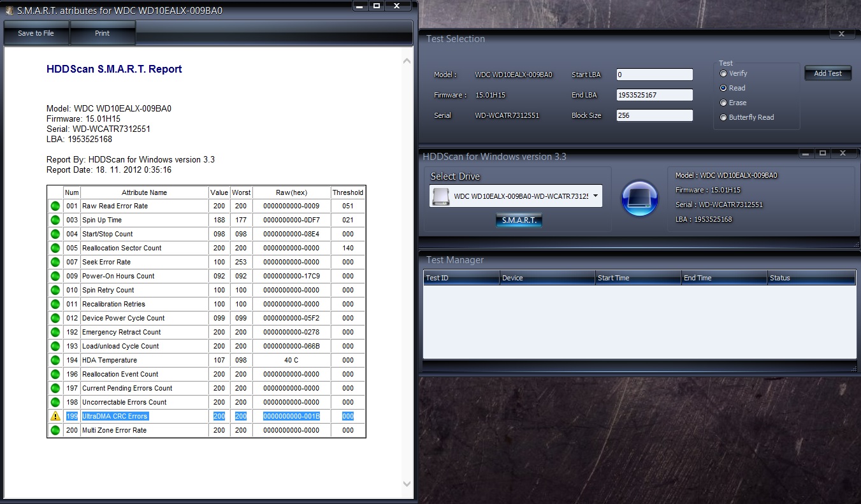This screenshot has width=861, height=504.
Task: Click the Start Time column header
Action: click(x=639, y=278)
